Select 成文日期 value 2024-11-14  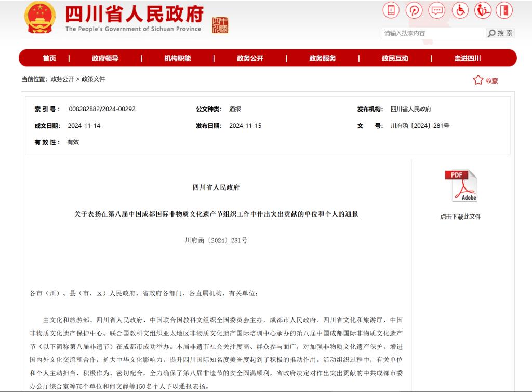pos(84,126)
